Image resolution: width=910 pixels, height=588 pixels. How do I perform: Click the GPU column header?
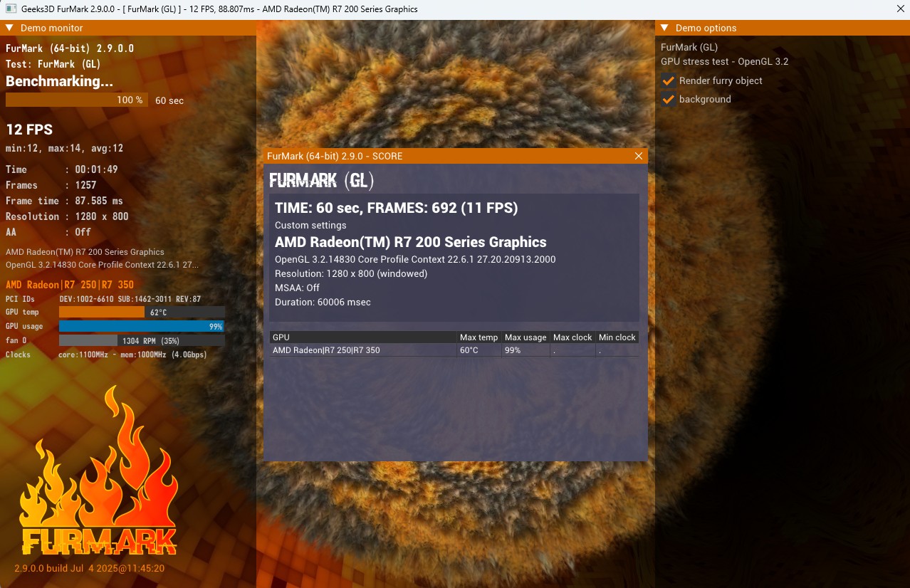pos(363,337)
